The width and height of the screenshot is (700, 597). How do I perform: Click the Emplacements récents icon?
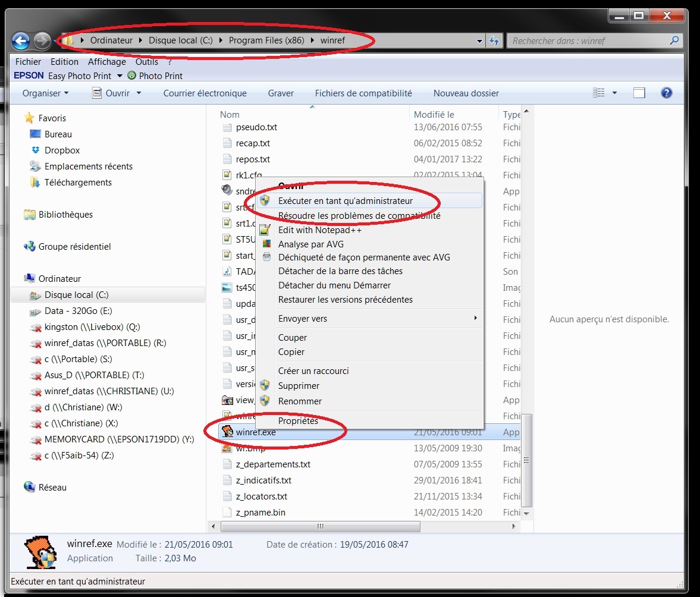tap(35, 166)
